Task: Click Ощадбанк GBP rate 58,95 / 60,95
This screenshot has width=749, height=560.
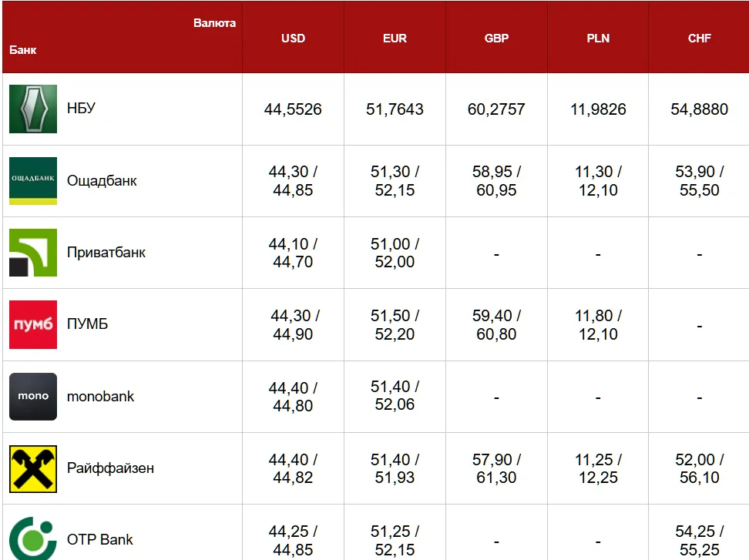Action: 496,181
